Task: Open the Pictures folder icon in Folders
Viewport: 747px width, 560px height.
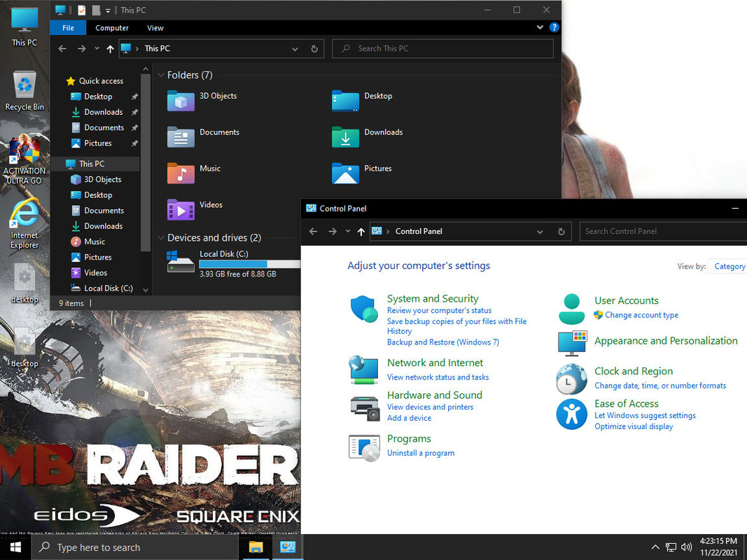Action: [345, 173]
